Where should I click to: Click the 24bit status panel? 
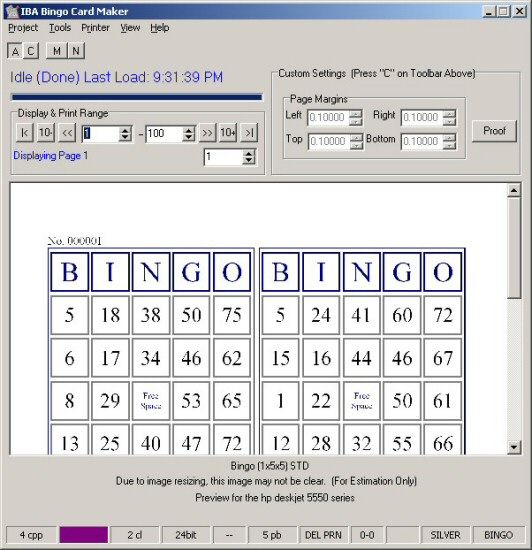point(186,535)
